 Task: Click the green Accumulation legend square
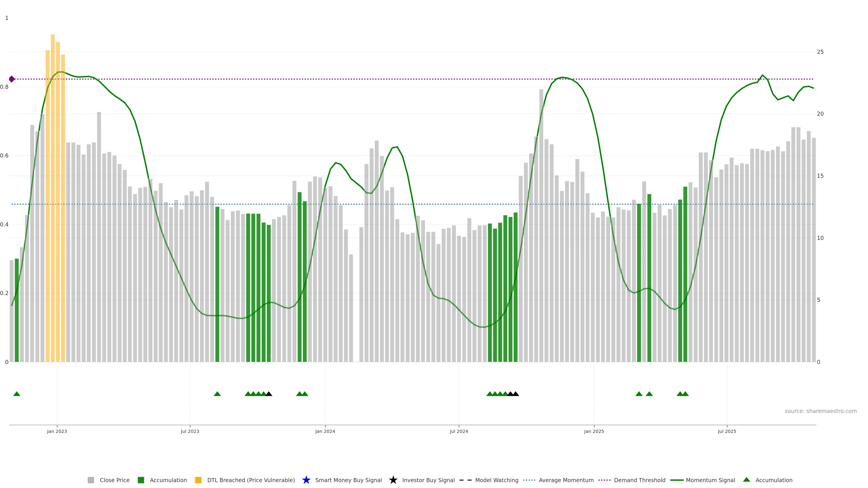141,480
